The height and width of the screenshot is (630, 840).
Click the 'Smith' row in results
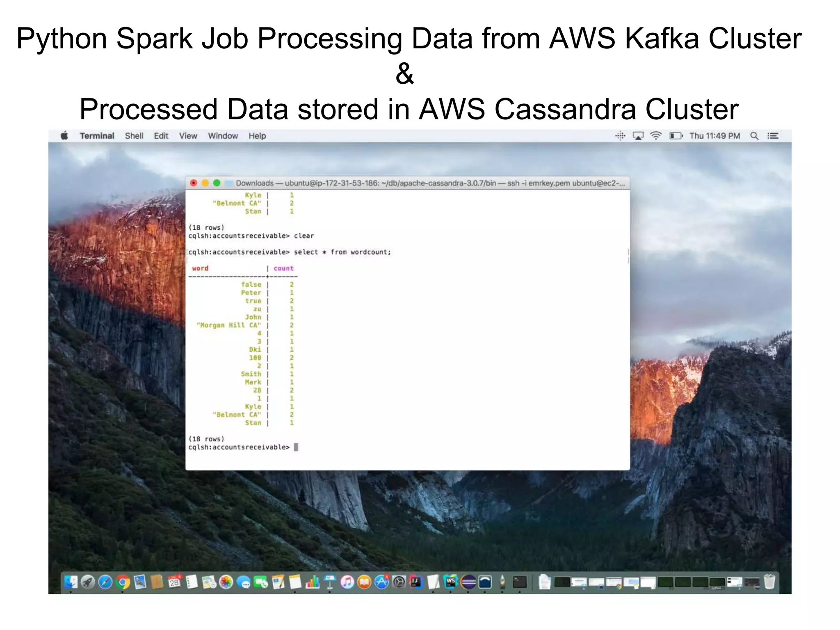click(x=251, y=374)
